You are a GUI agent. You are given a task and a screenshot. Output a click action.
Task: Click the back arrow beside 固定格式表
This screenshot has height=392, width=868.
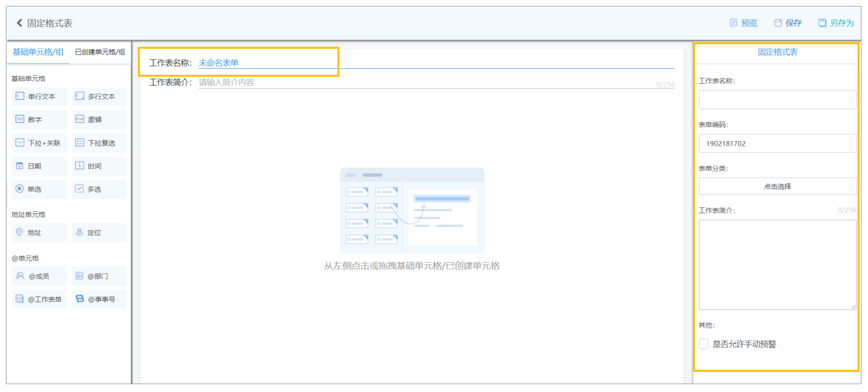click(x=20, y=23)
